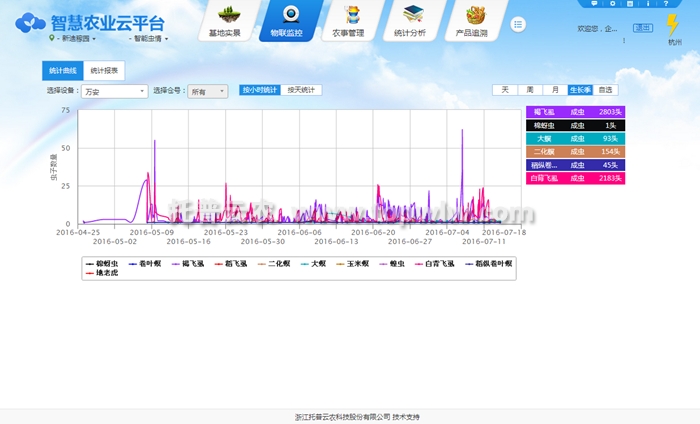Switch to the 统计报表 tab
This screenshot has width=700, height=424.
(x=104, y=71)
